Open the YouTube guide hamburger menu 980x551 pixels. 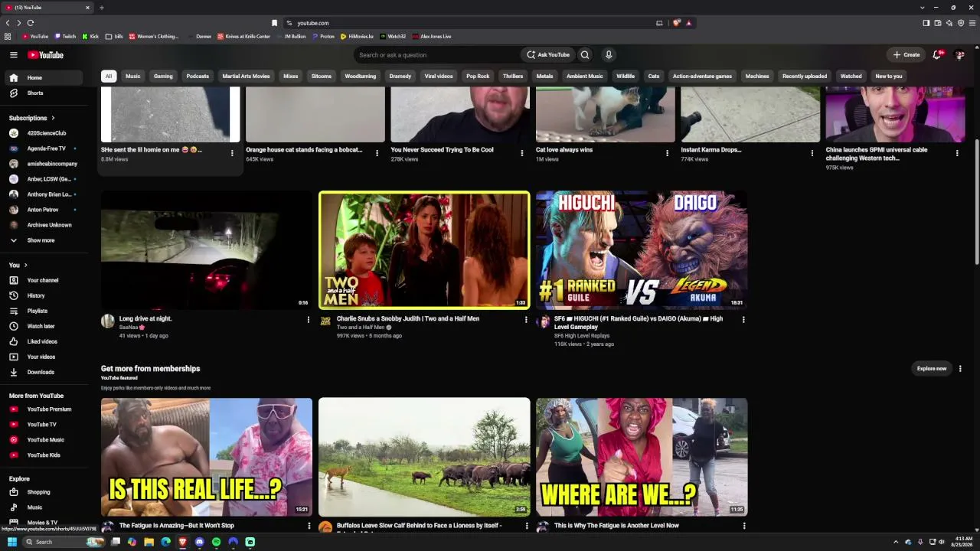13,55
